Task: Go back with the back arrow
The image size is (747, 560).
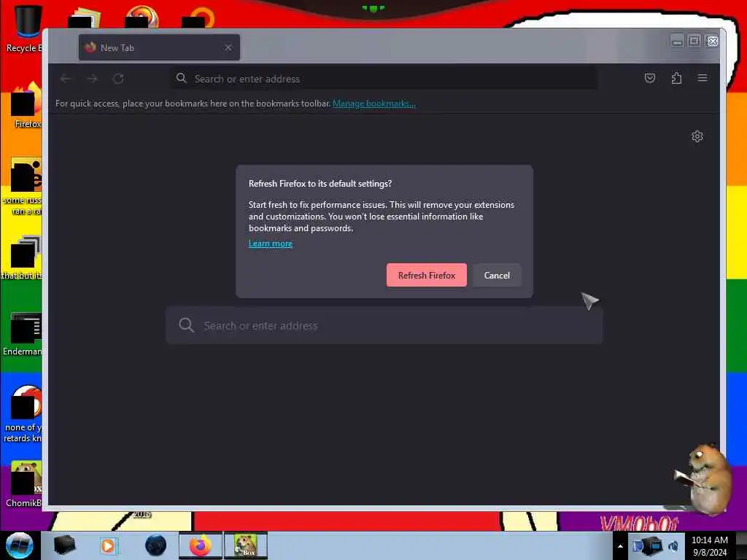Action: (65, 79)
